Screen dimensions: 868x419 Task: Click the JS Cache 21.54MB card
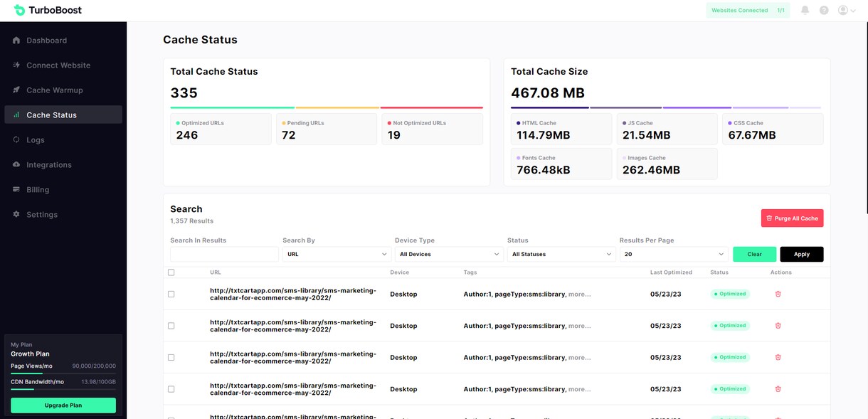coord(667,129)
